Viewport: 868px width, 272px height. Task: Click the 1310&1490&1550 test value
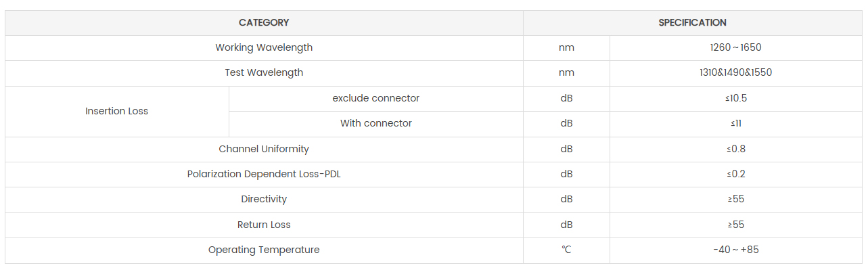pyautogui.click(x=735, y=73)
